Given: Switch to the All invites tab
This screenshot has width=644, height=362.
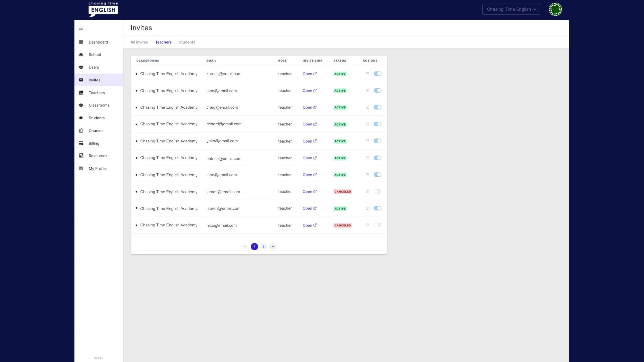Looking at the screenshot, I should [139, 42].
